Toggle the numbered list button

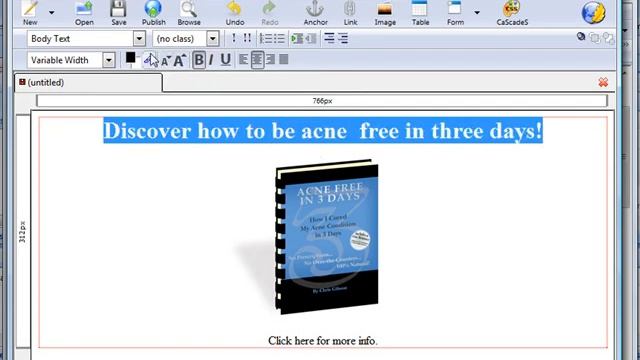266,39
